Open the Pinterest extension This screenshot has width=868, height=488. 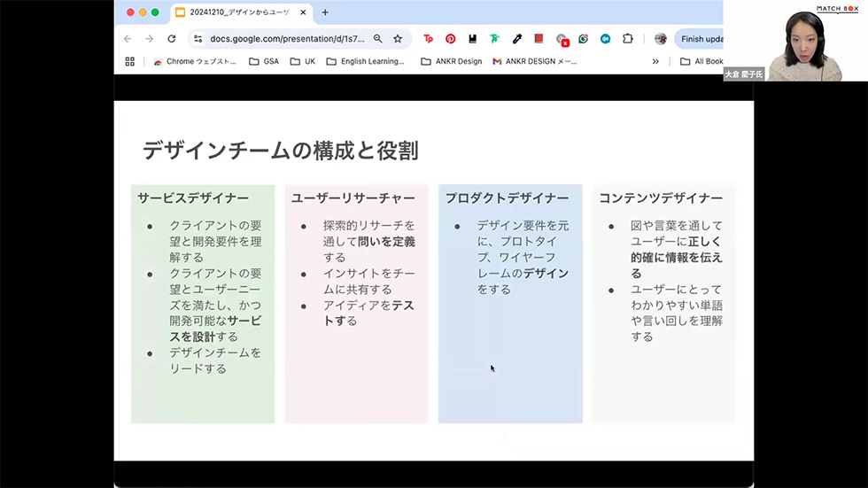[x=451, y=39]
